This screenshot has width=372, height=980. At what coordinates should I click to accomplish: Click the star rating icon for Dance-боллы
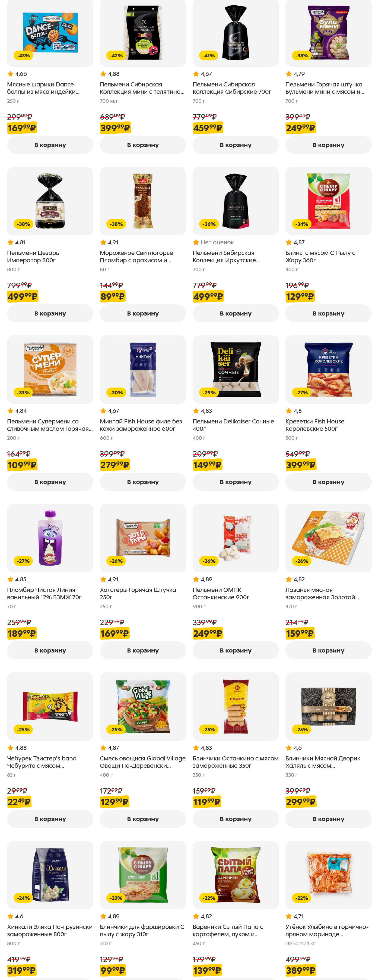click(10, 74)
